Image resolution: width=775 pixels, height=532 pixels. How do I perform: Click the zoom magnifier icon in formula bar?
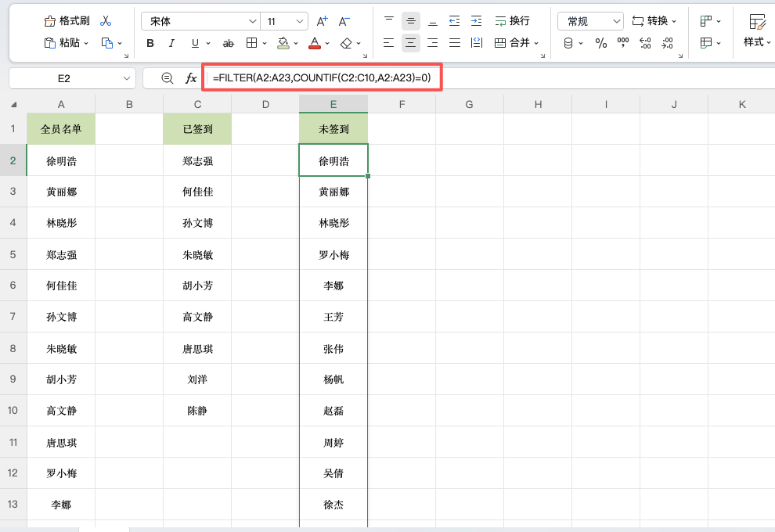(168, 78)
